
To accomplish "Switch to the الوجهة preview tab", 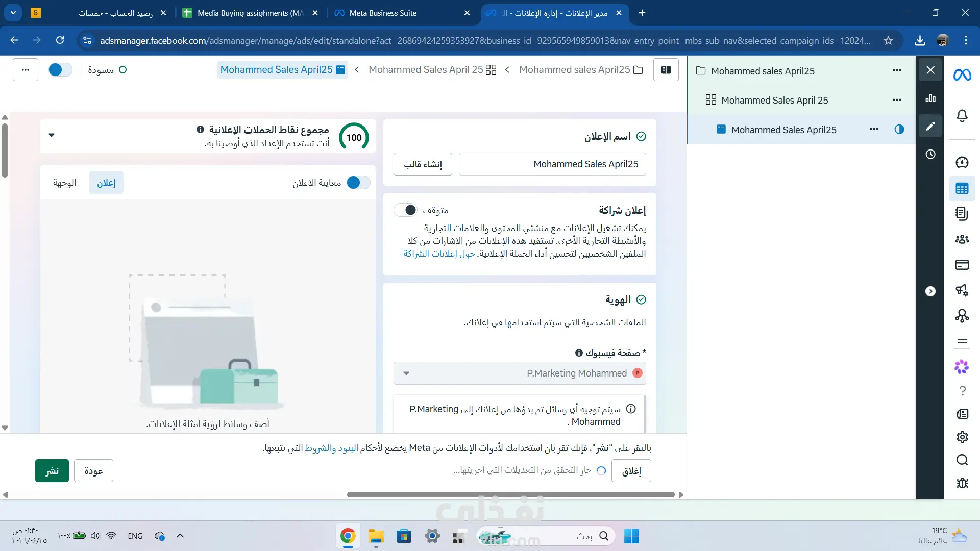I will coord(65,183).
